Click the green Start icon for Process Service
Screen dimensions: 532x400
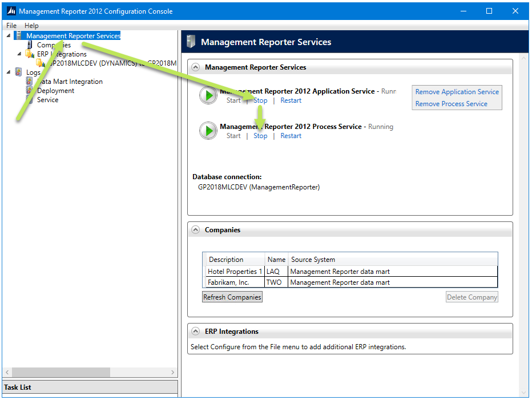(208, 131)
